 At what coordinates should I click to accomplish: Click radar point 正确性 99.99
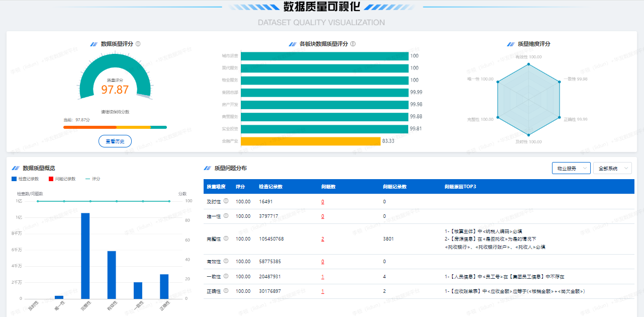559,117
